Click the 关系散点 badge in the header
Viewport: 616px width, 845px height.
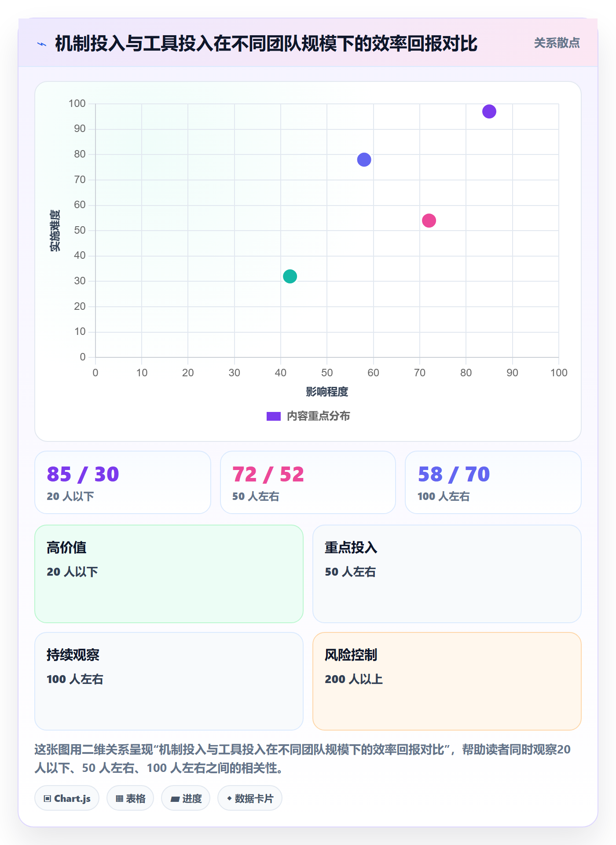[x=557, y=43]
